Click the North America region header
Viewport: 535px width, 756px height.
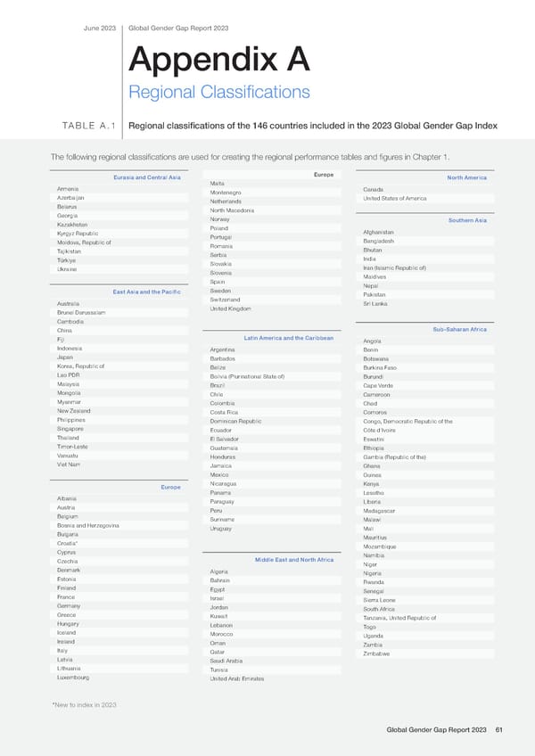466,178
